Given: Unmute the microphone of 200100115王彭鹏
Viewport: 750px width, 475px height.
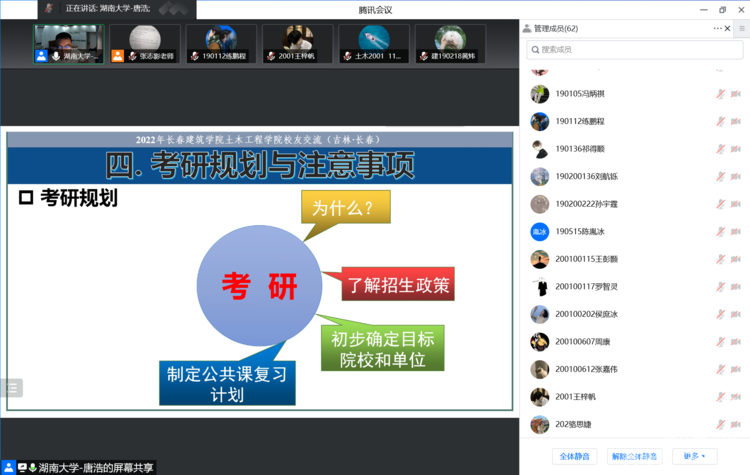Looking at the screenshot, I should coord(720,259).
